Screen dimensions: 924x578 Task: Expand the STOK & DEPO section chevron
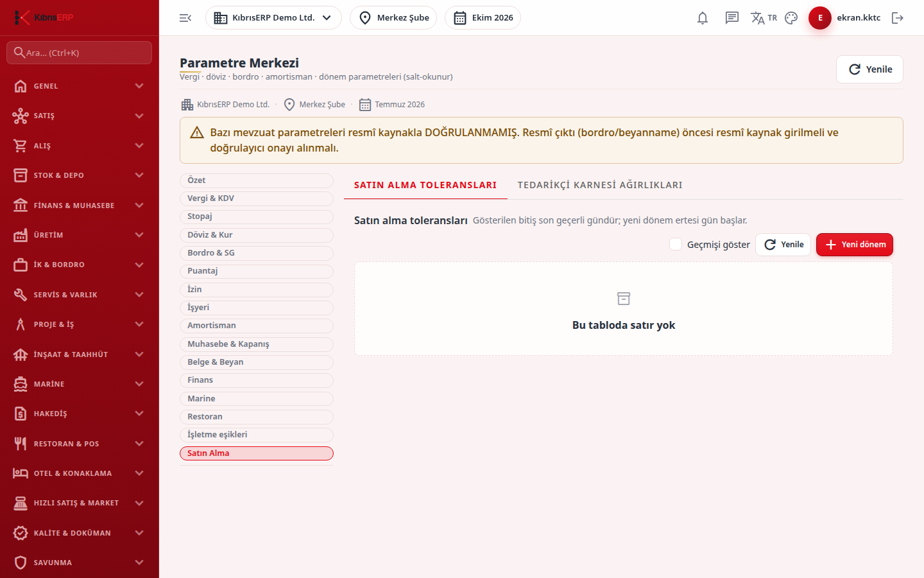(x=139, y=175)
